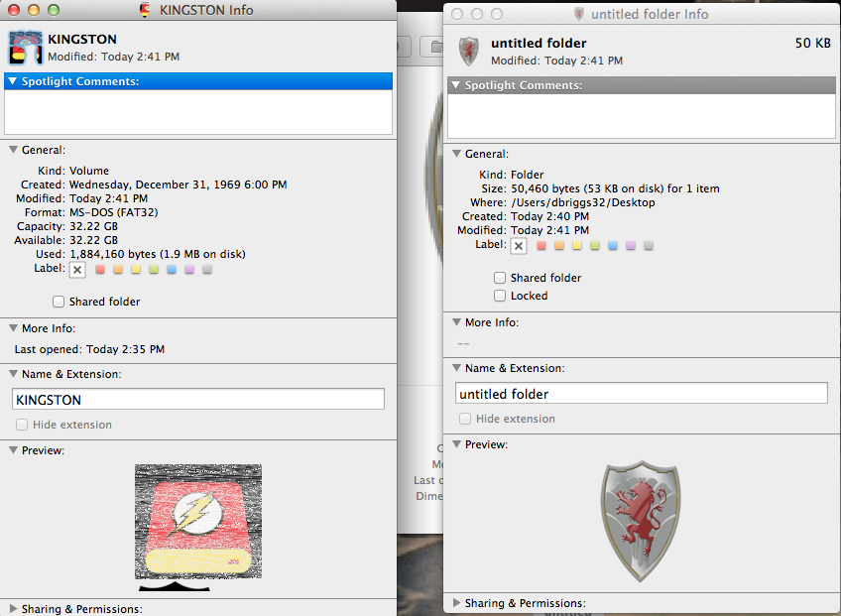Apply red label in untitled folder Info
841x616 pixels.
coord(541,246)
